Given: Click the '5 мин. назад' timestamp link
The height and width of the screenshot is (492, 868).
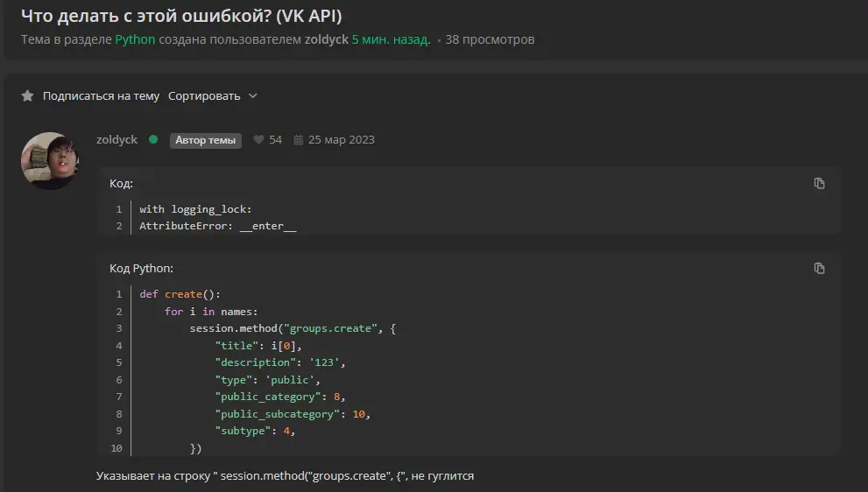Looking at the screenshot, I should point(391,39).
